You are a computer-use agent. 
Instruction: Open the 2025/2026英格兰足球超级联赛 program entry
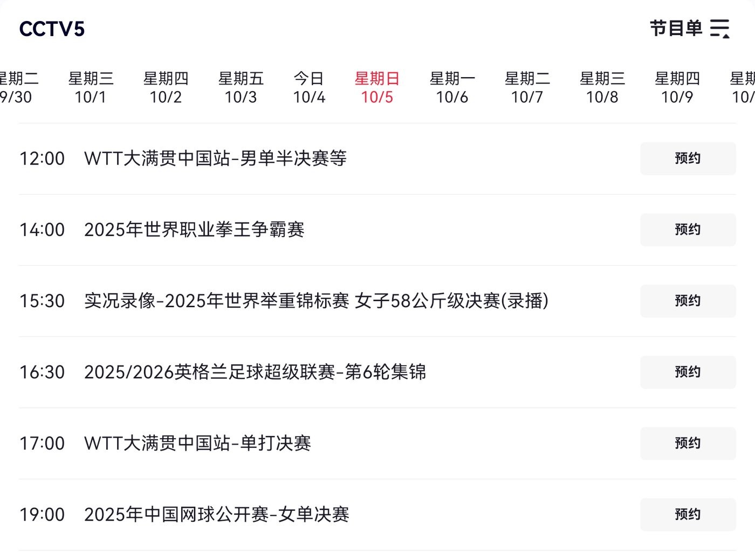(255, 372)
